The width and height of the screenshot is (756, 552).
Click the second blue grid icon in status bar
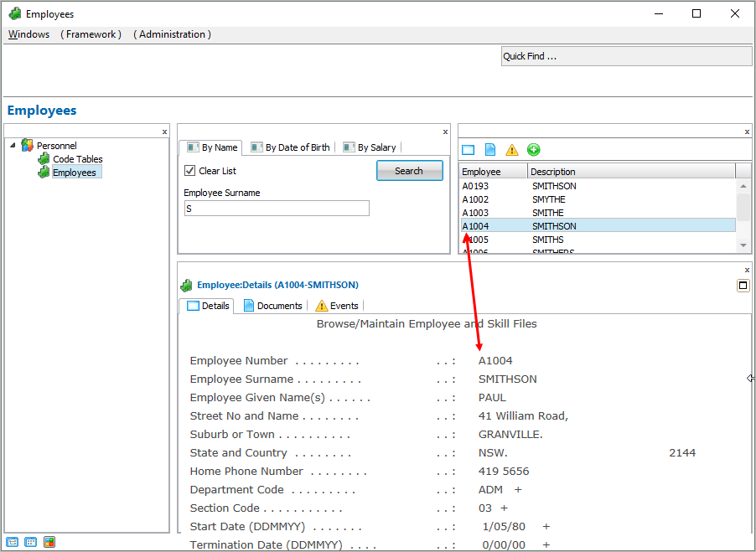click(31, 542)
